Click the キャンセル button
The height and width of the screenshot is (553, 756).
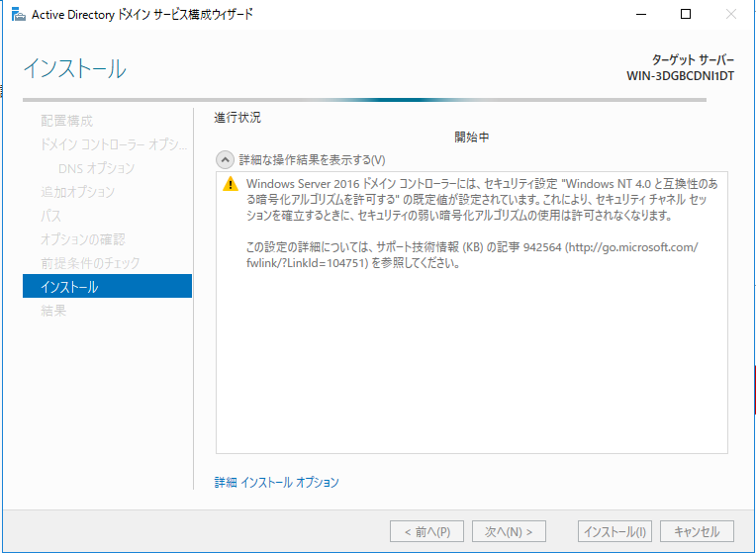pos(697,531)
